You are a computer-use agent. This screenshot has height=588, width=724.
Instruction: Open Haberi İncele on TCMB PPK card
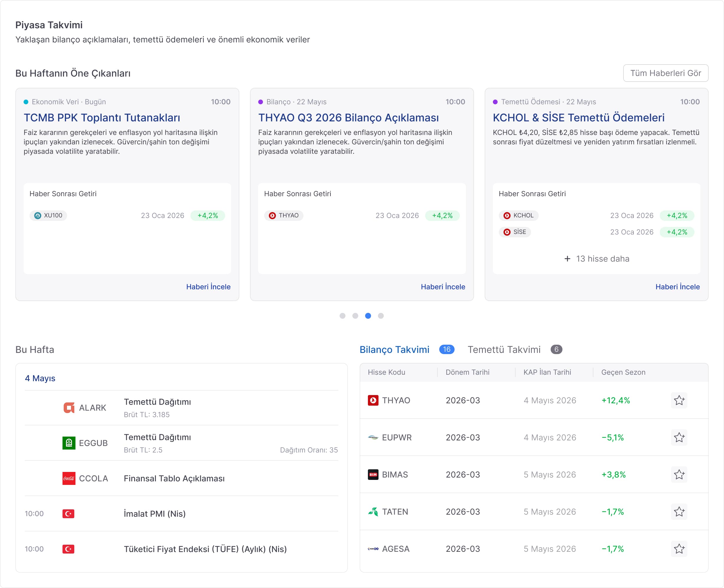coord(208,287)
